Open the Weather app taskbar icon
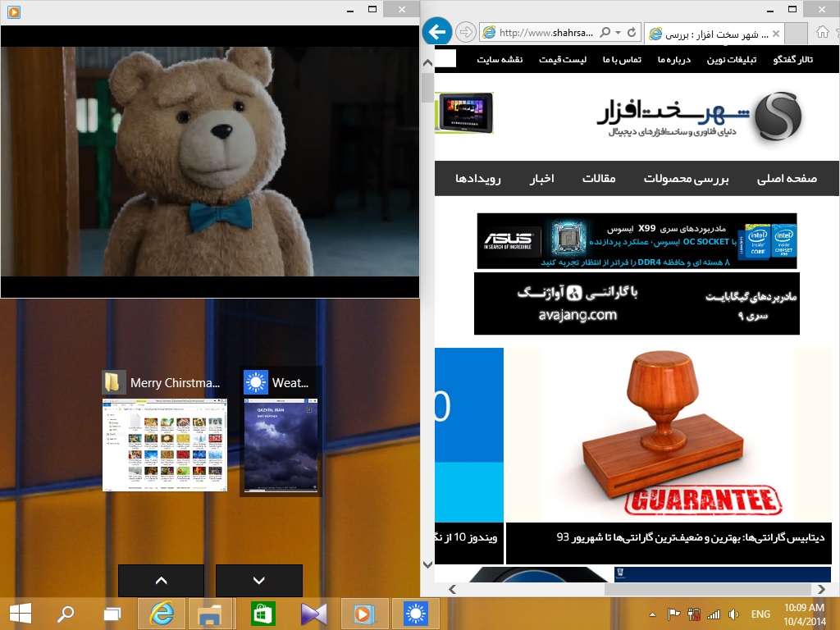840x630 pixels. [x=416, y=614]
